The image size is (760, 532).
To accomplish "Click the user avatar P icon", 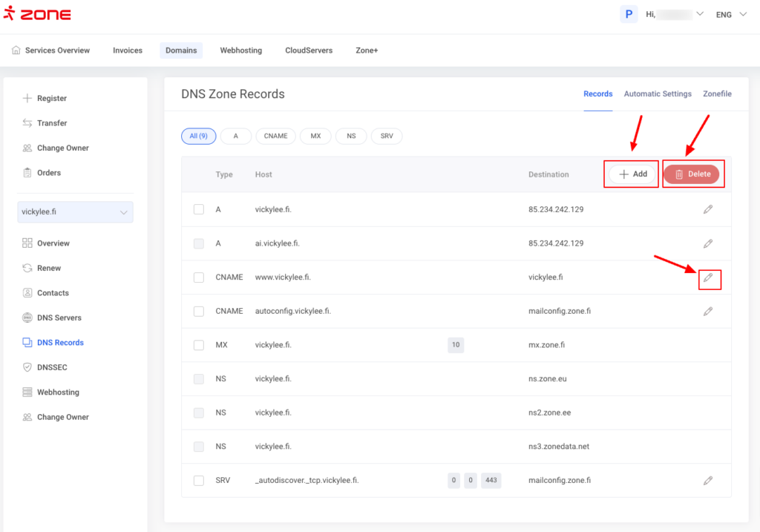I will tap(629, 14).
